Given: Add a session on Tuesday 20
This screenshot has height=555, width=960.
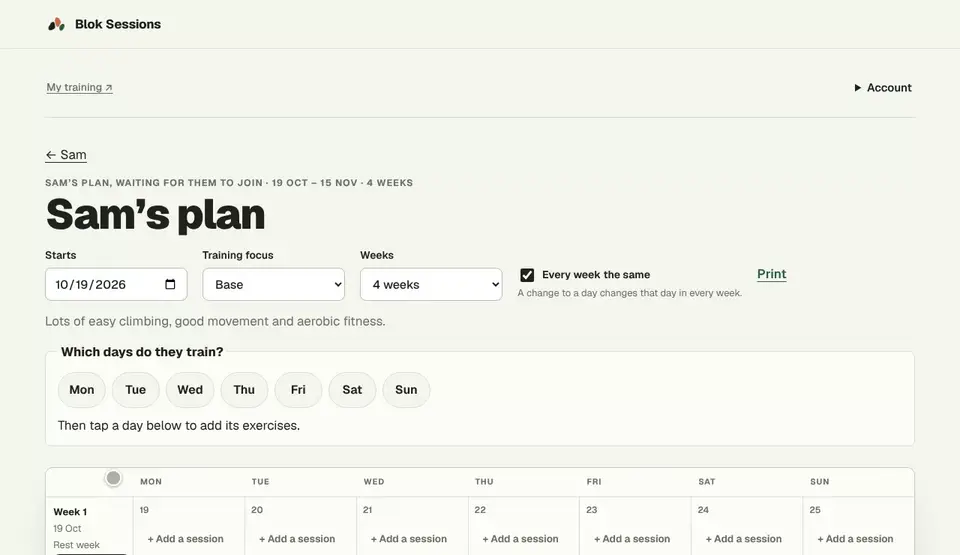Looking at the screenshot, I should click(297, 539).
